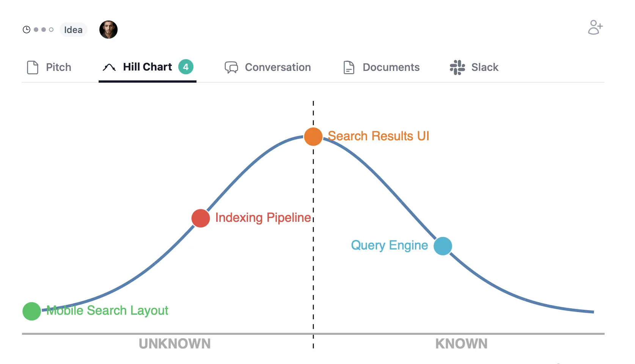Click the second progress dot indicator

pos(44,29)
